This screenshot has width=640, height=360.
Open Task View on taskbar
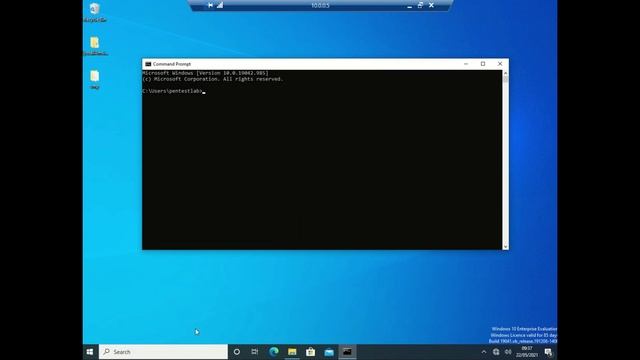click(255, 352)
